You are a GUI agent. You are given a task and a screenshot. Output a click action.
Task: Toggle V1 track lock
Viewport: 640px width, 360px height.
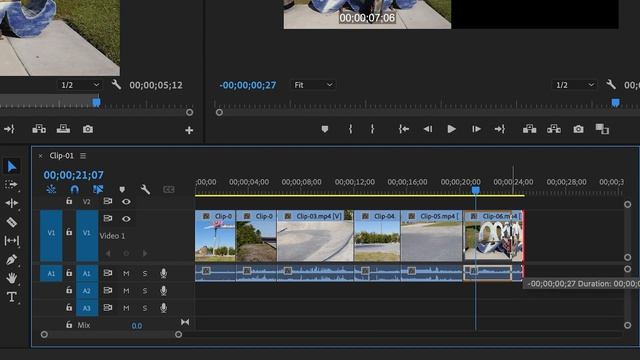pos(69,232)
